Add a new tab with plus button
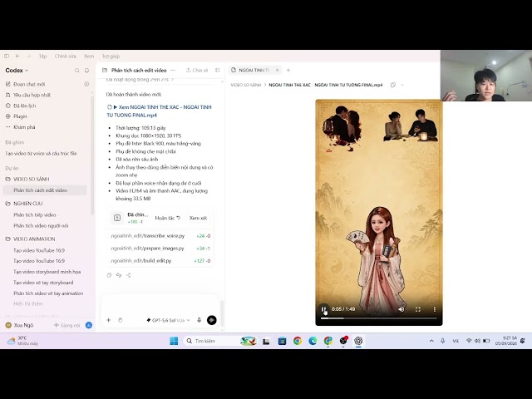 coord(288,70)
